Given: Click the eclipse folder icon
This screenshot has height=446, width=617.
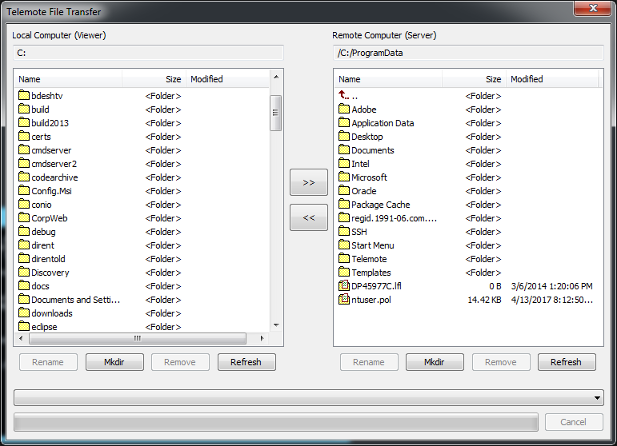Looking at the screenshot, I should point(24,326).
